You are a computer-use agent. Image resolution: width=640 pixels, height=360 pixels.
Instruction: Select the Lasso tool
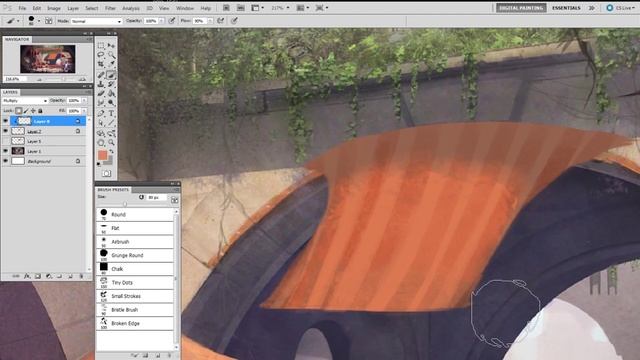(101, 55)
